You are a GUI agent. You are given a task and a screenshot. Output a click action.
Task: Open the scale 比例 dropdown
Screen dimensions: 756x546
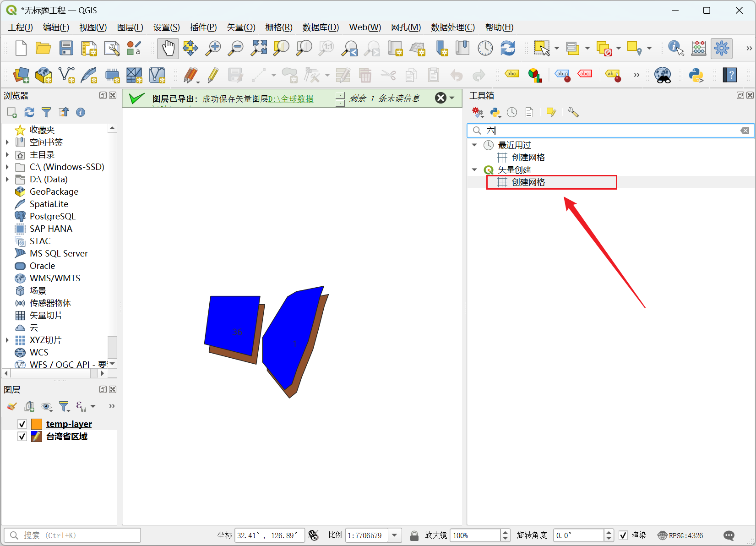click(395, 535)
